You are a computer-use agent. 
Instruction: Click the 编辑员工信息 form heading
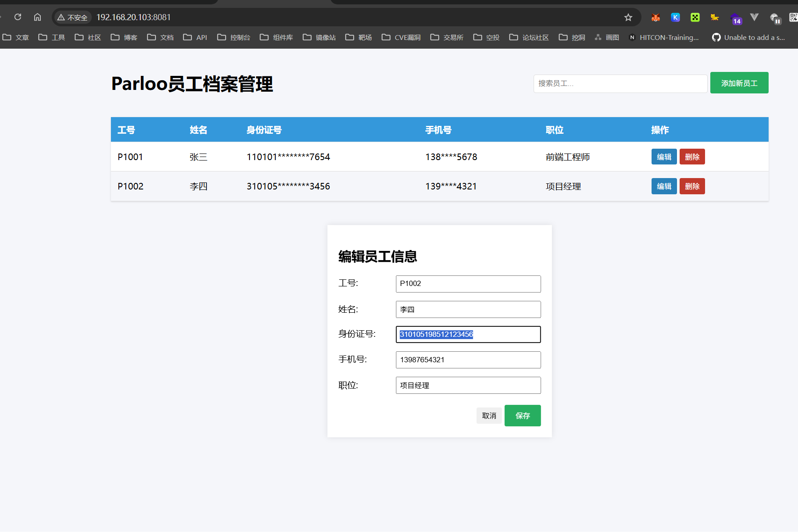(x=378, y=256)
